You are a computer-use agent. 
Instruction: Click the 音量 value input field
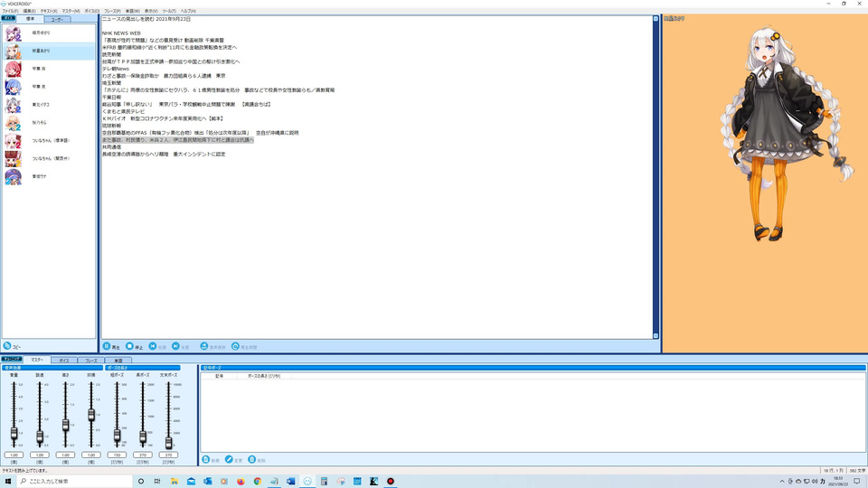[x=14, y=455]
